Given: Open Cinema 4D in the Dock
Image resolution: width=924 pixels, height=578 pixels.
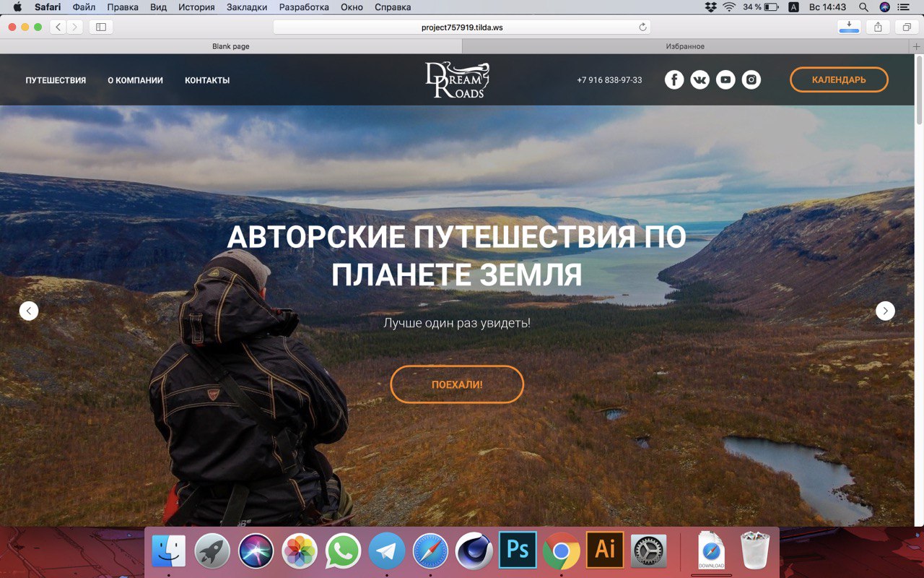Looking at the screenshot, I should pos(474,551).
